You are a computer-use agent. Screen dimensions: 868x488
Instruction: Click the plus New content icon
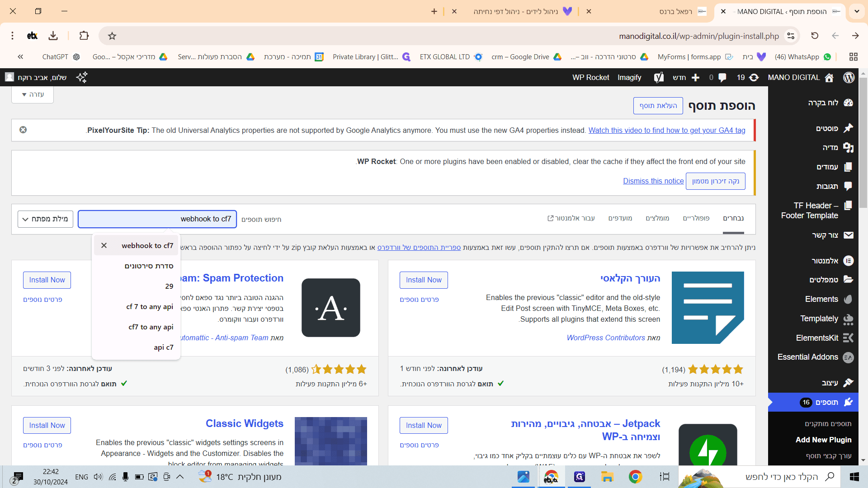coord(695,77)
